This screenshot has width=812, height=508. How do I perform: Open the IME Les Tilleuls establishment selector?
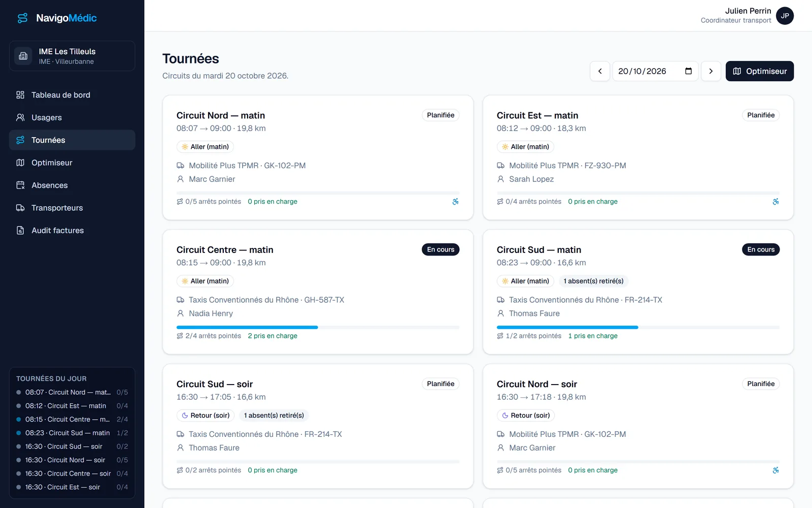point(72,56)
